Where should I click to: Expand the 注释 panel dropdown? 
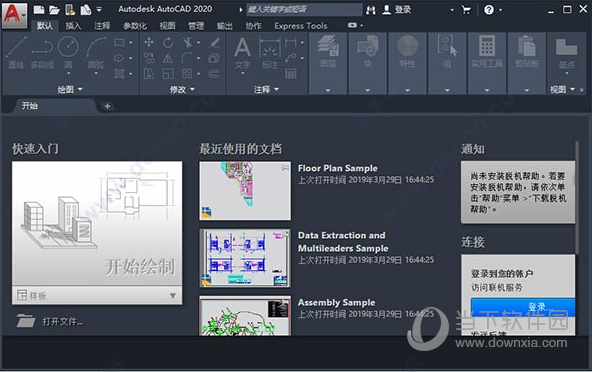[x=266, y=90]
